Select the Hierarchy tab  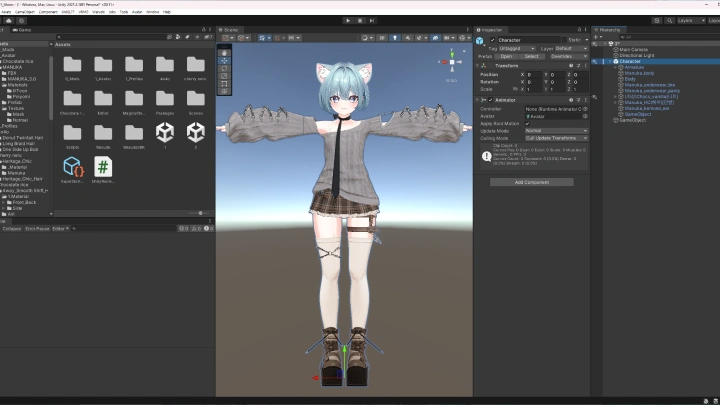[x=608, y=30]
